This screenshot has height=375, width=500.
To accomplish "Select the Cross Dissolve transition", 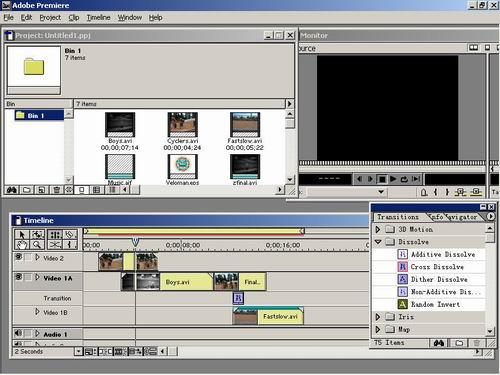I will point(437,267).
